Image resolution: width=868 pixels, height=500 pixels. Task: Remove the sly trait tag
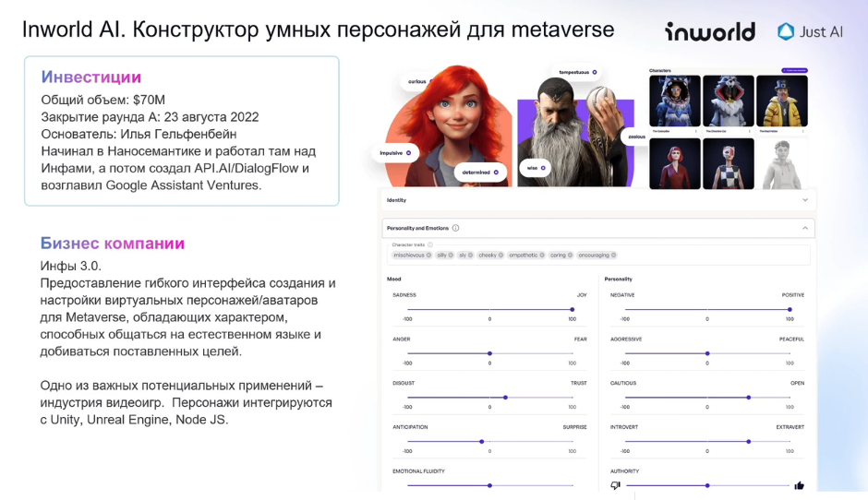point(471,256)
